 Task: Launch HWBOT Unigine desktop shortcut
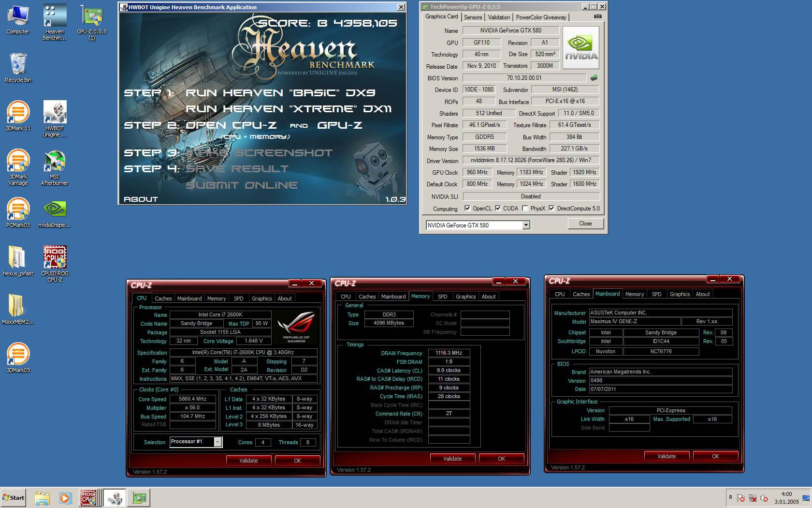coord(54,119)
